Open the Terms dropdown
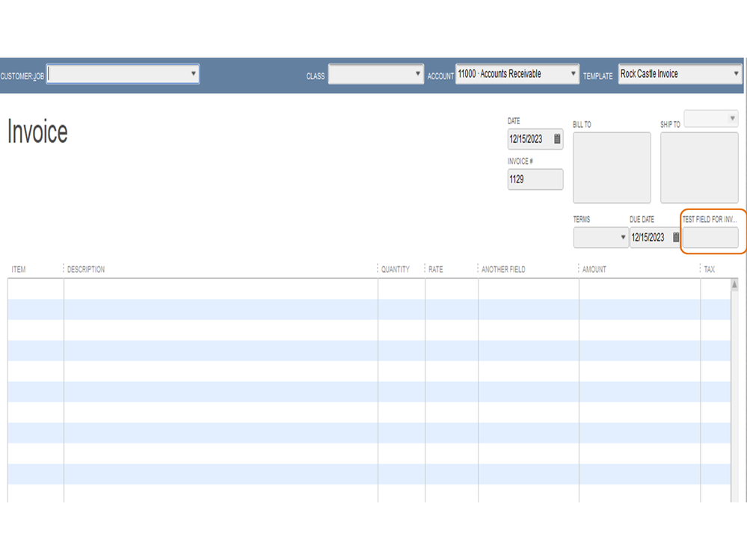This screenshot has width=747, height=560. pos(623,237)
